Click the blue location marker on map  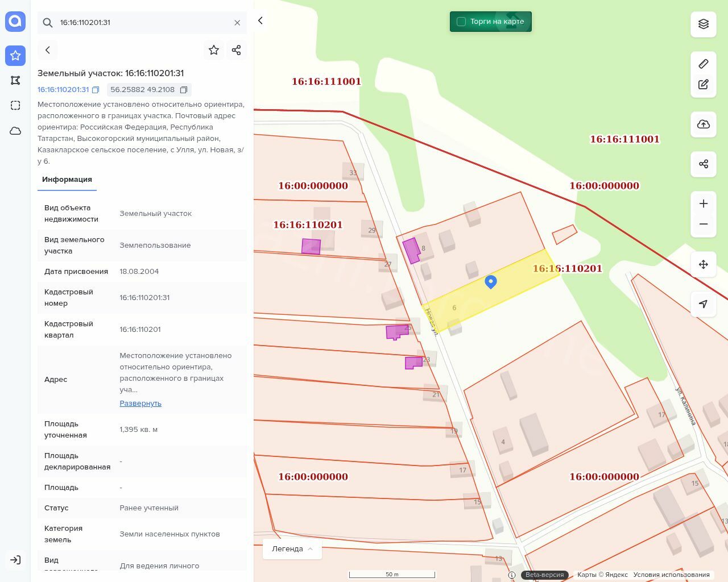491,281
